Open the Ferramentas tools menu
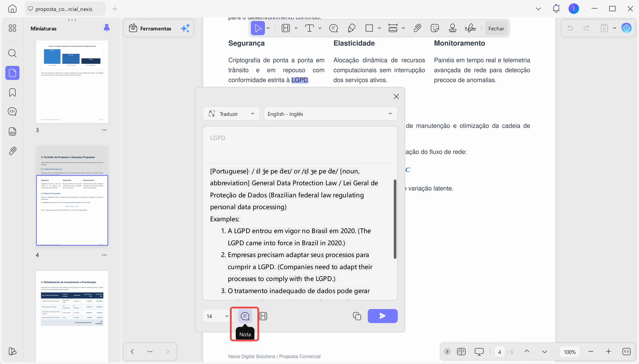 click(x=150, y=28)
